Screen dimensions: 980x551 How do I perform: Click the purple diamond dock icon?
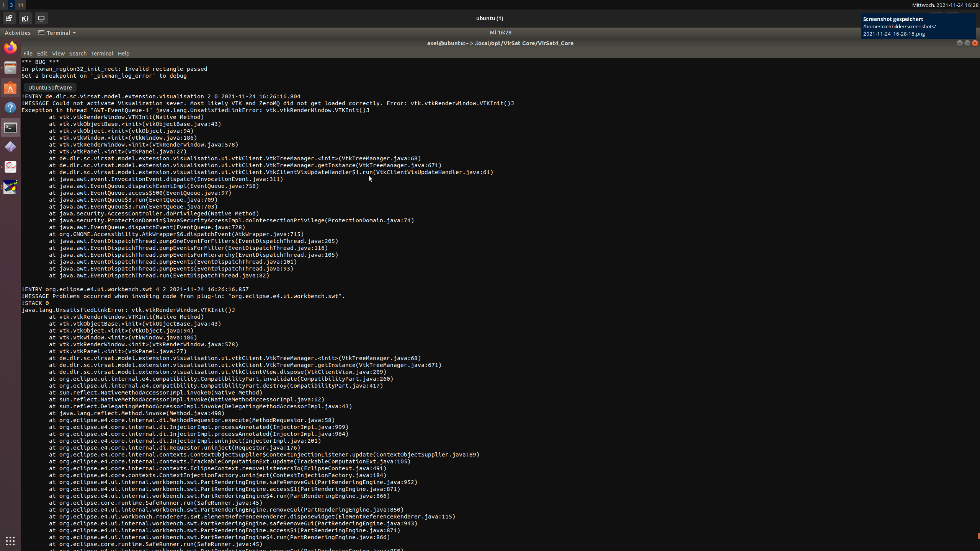[10, 147]
